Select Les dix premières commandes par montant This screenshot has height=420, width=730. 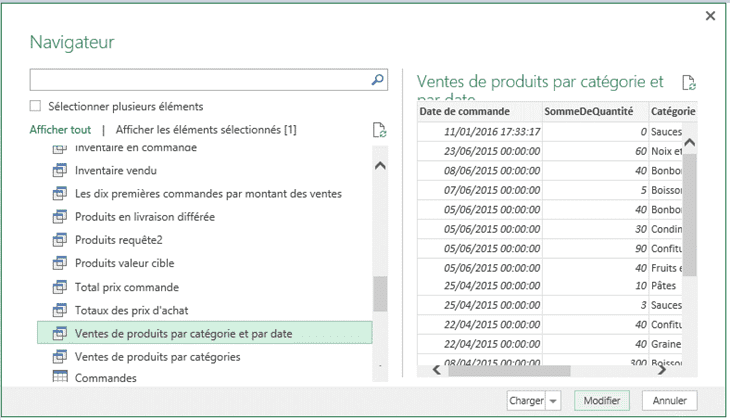pyautogui.click(x=208, y=194)
